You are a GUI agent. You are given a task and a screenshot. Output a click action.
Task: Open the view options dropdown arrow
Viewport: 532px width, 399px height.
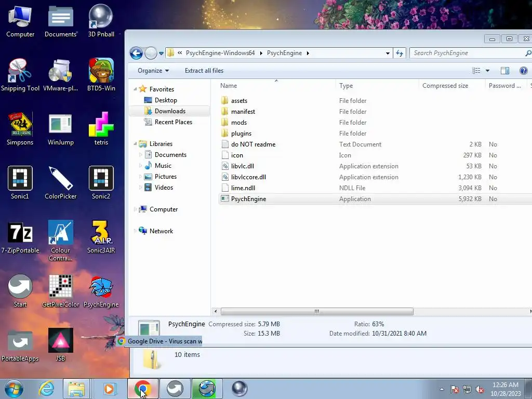(x=487, y=71)
